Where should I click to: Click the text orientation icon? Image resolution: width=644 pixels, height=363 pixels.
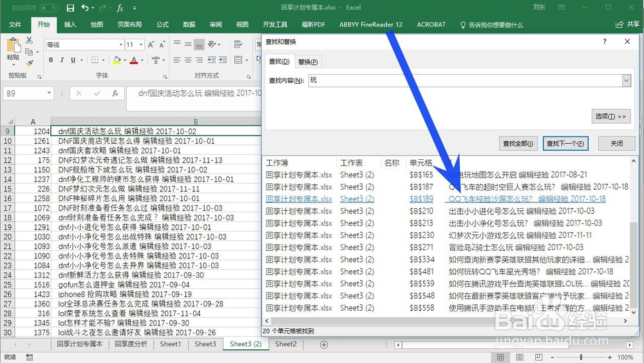[212, 44]
